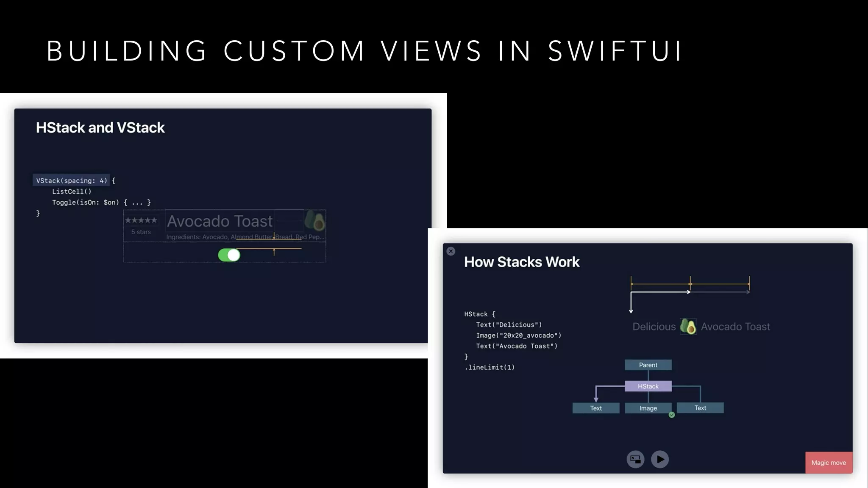Click the left Text node in the tree

click(x=595, y=408)
